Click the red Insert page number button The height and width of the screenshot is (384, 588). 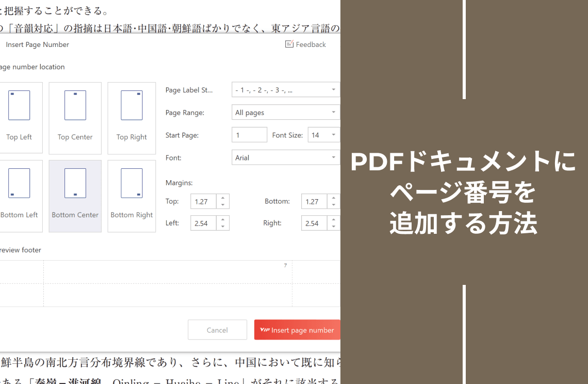pyautogui.click(x=298, y=330)
